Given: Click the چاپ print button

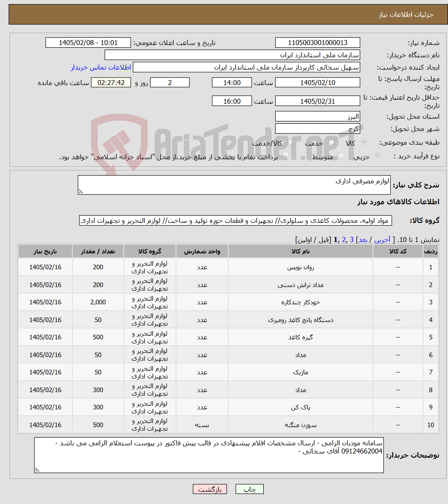Looking at the screenshot, I should point(250,489).
